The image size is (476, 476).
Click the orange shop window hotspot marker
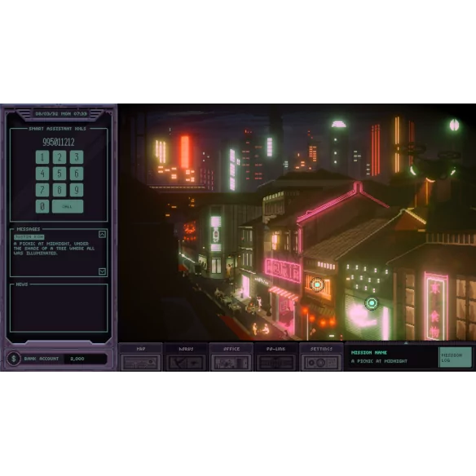[x=317, y=284]
